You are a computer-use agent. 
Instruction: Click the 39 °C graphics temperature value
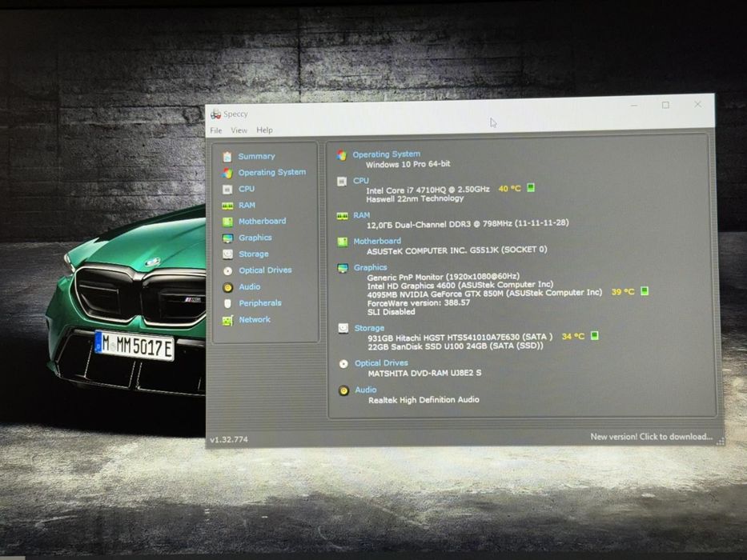(623, 291)
